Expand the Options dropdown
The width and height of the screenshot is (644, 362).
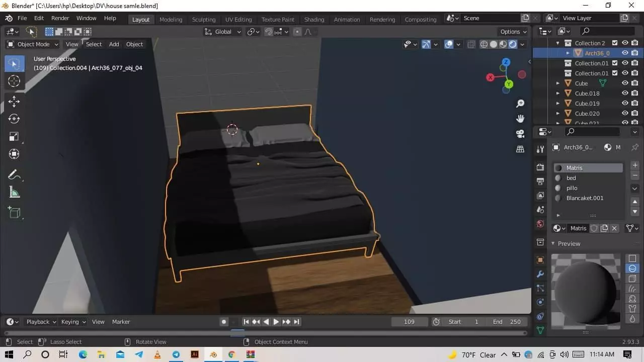513,32
